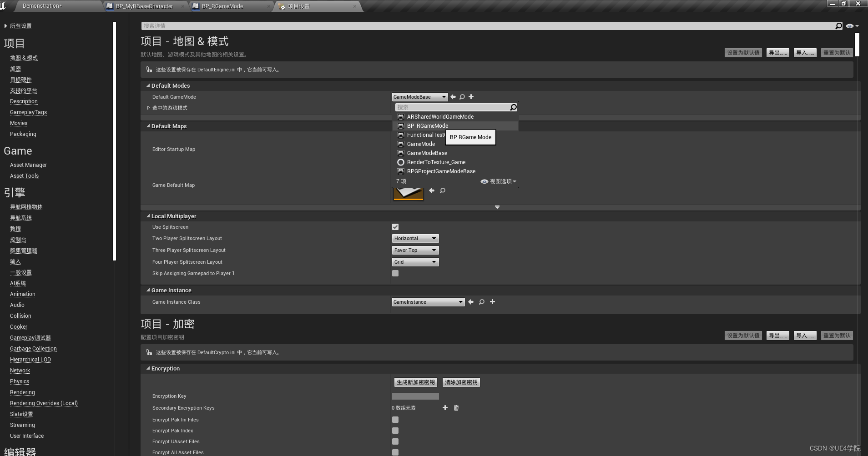Click eye icon right of the settings search bar
This screenshot has width=868, height=456.
pos(849,26)
